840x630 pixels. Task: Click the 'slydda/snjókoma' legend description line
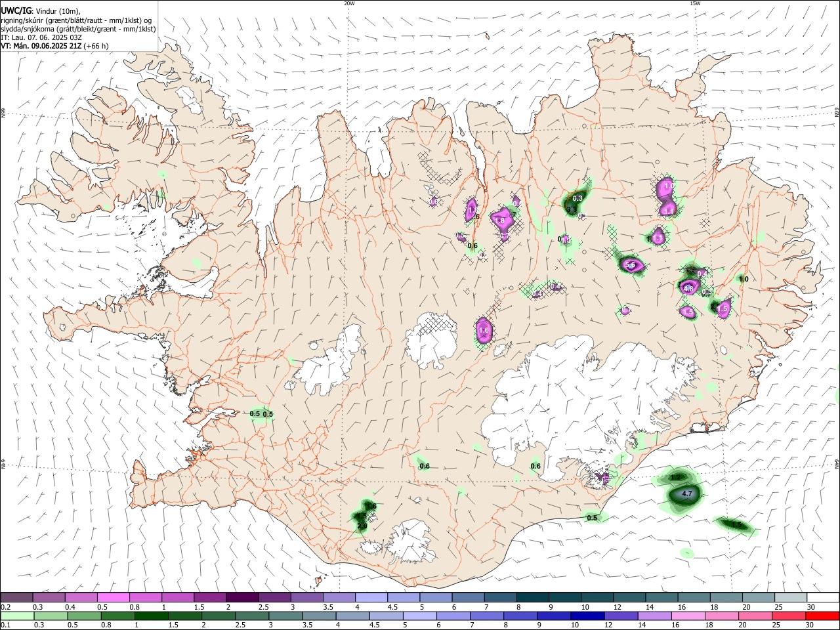tap(78, 29)
